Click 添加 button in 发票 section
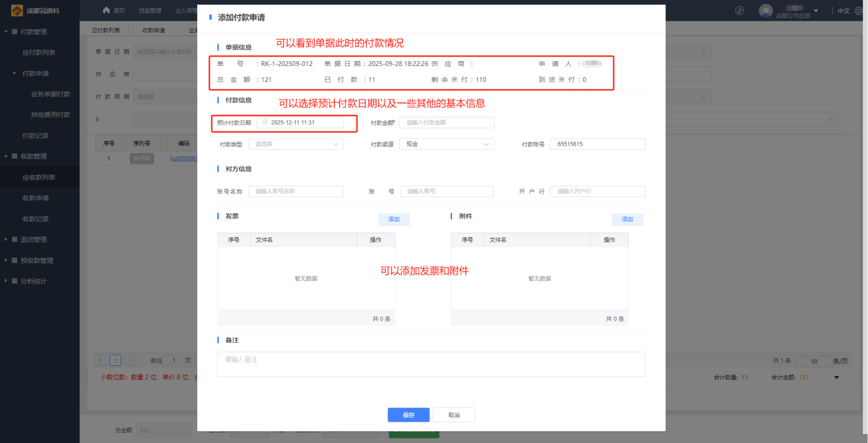 [394, 219]
